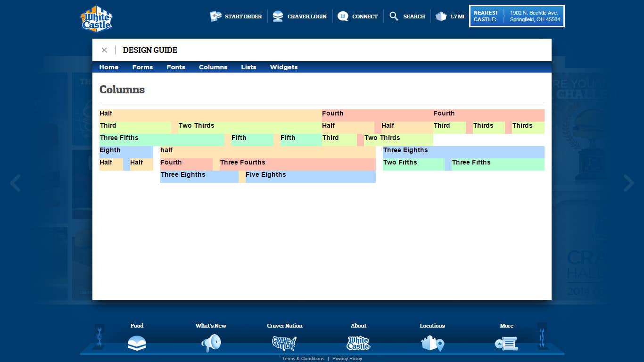
Task: Click the 1.7 MI castle distance icon
Action: [x=441, y=16]
